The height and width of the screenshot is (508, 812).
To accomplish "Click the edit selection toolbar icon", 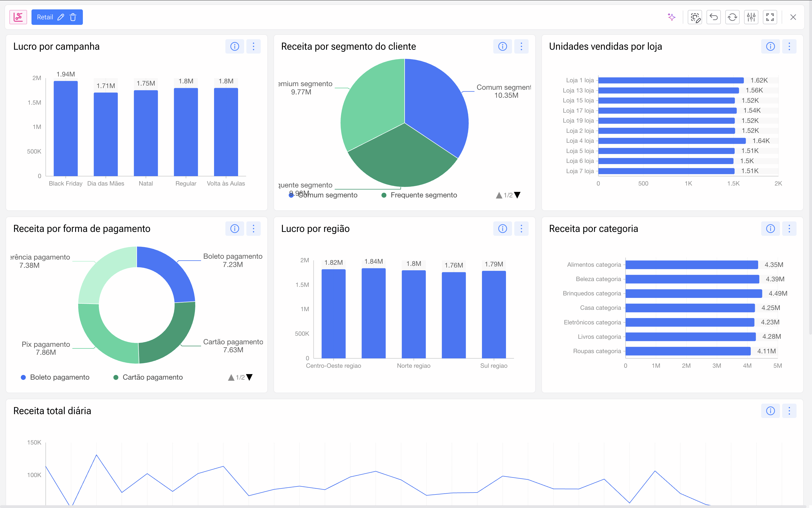I will point(695,17).
